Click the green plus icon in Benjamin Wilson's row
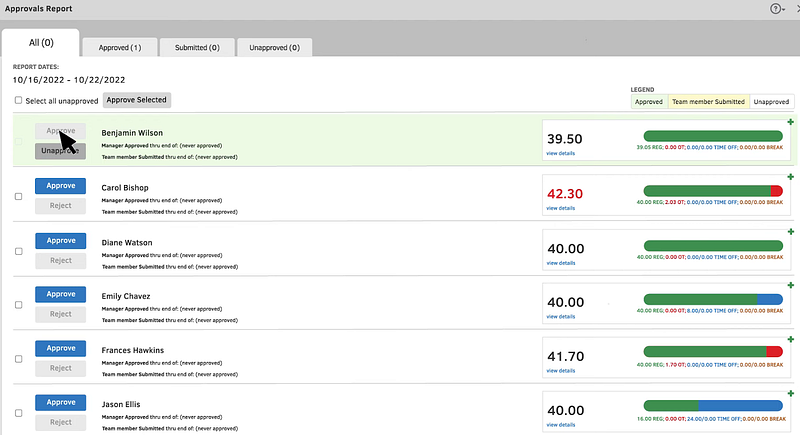 tap(790, 122)
